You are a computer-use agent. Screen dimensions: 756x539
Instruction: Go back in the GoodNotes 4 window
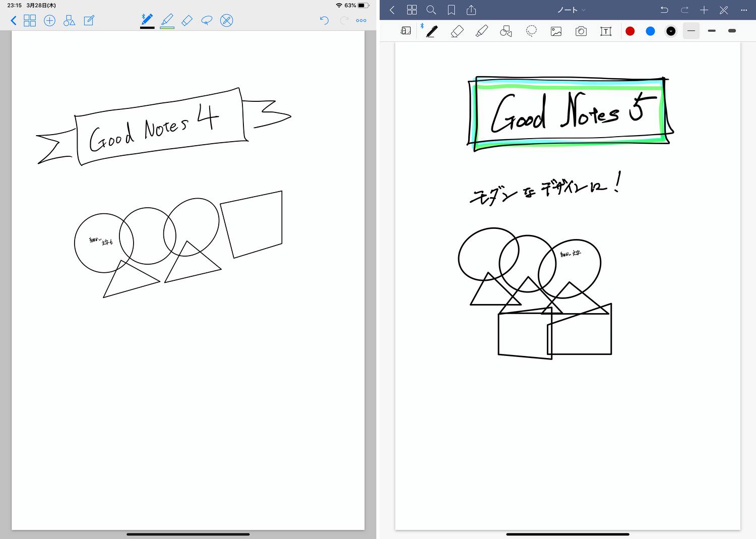pos(14,21)
